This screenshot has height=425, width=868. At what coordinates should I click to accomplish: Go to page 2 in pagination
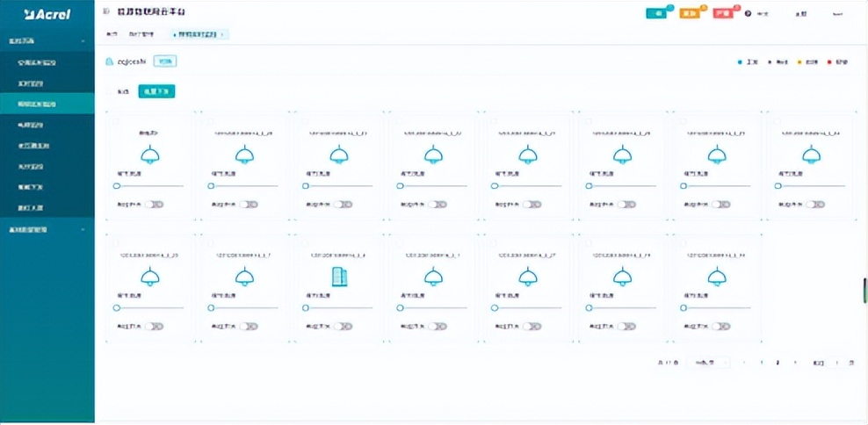pyautogui.click(x=778, y=362)
